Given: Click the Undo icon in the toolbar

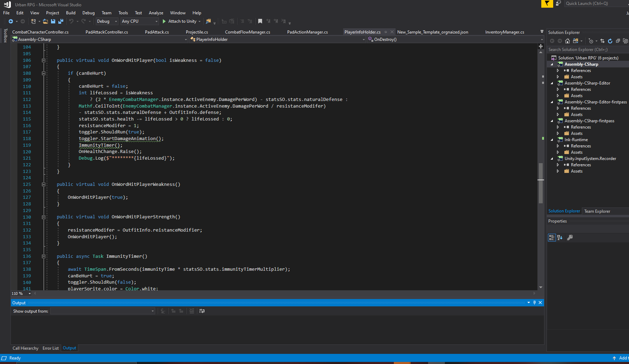Looking at the screenshot, I should click(71, 21).
